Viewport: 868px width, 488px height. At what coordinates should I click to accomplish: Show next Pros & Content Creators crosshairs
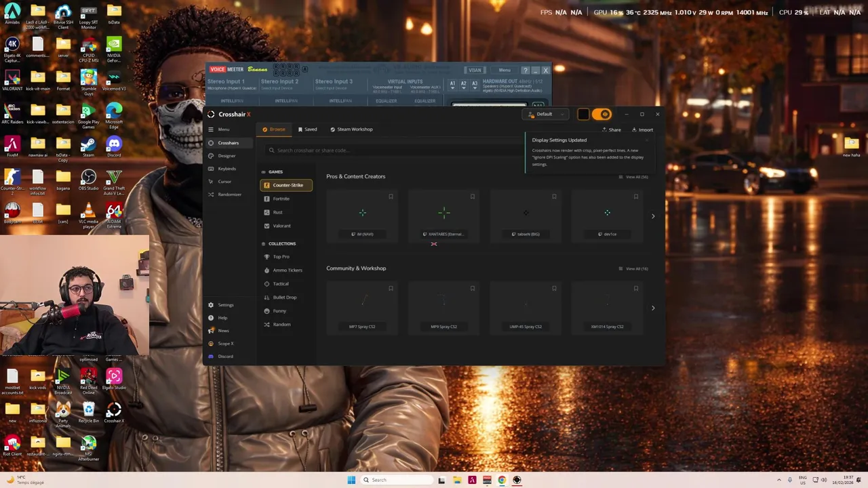click(x=653, y=216)
